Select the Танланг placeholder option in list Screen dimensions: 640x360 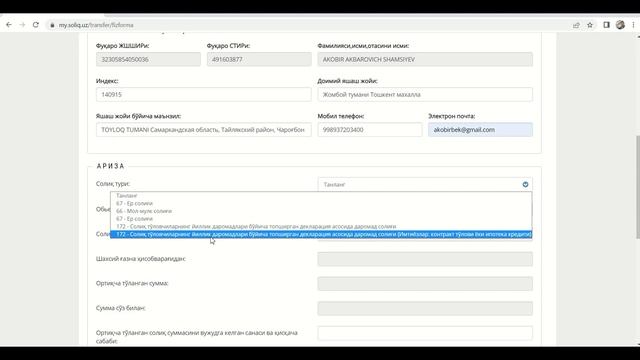pos(321,196)
